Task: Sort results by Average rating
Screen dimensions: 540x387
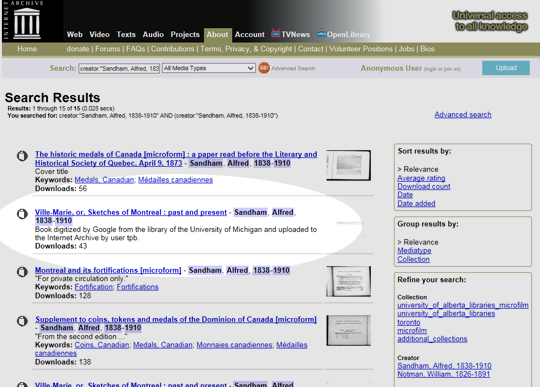Action: pos(421,178)
